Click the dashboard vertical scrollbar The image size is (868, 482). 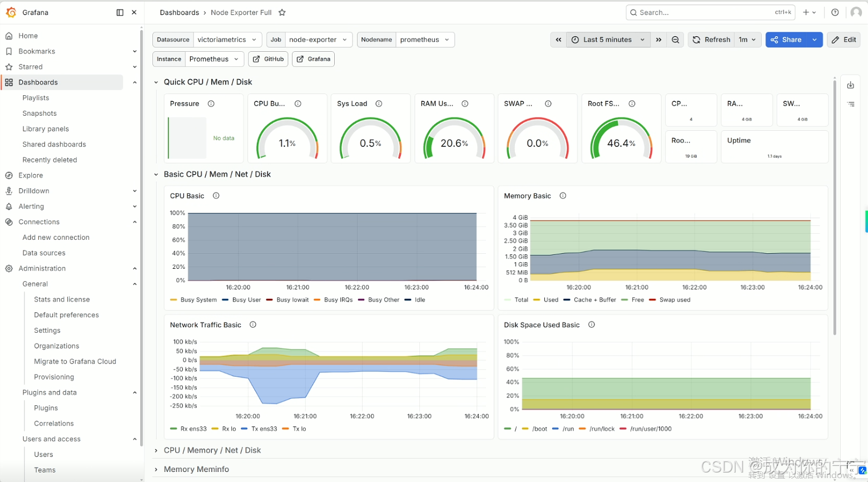point(835,207)
